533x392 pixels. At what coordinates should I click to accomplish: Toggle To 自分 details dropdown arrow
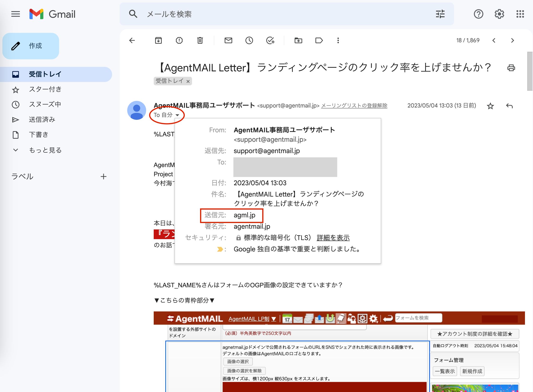[x=177, y=115]
